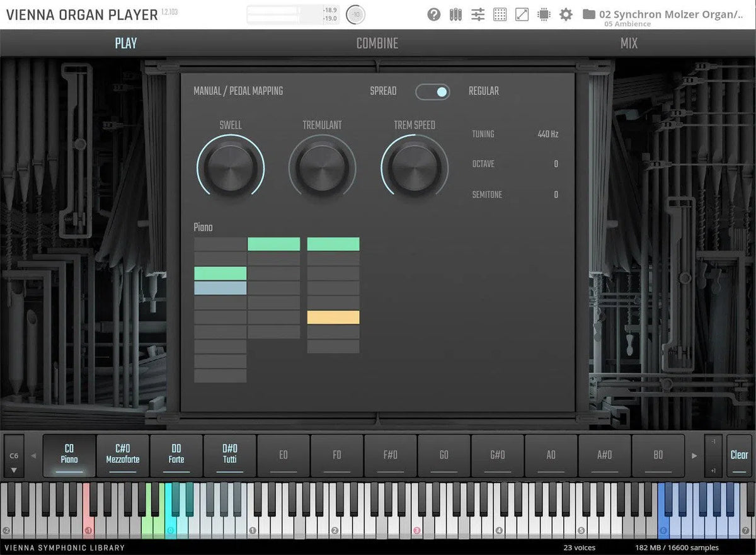Click the Swell knob
Viewport: 756px width, 555px height.
[230, 168]
